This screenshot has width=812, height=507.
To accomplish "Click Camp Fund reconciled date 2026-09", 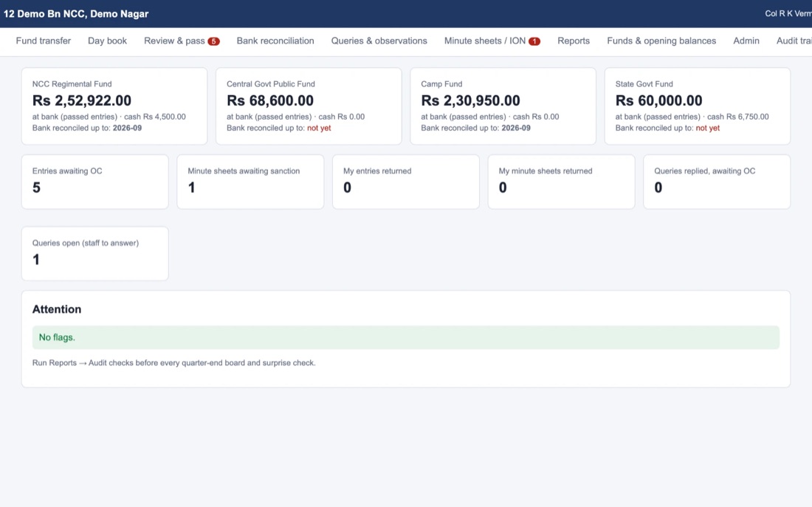I will 516,128.
